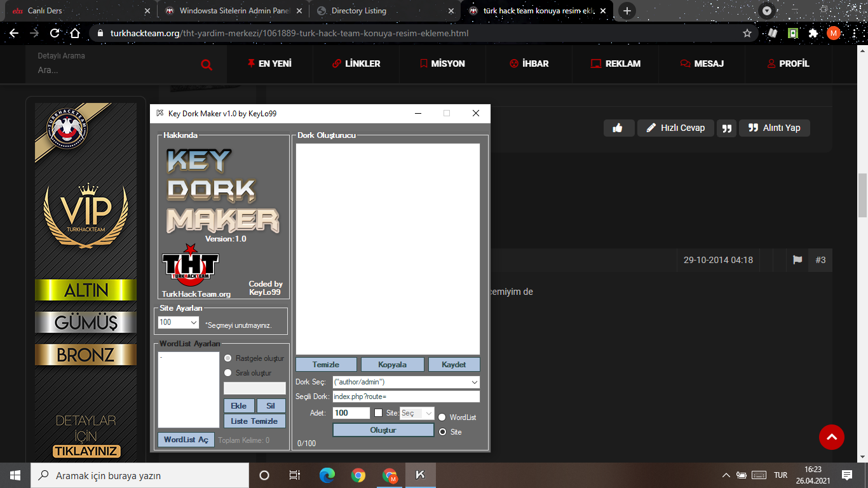
Task: Click the thumbs-up like icon button
Action: [618, 128]
